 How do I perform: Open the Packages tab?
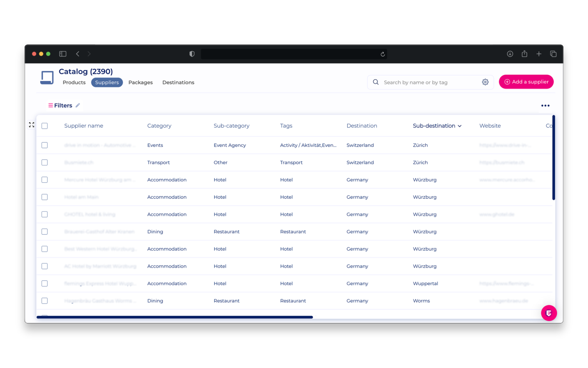point(140,82)
